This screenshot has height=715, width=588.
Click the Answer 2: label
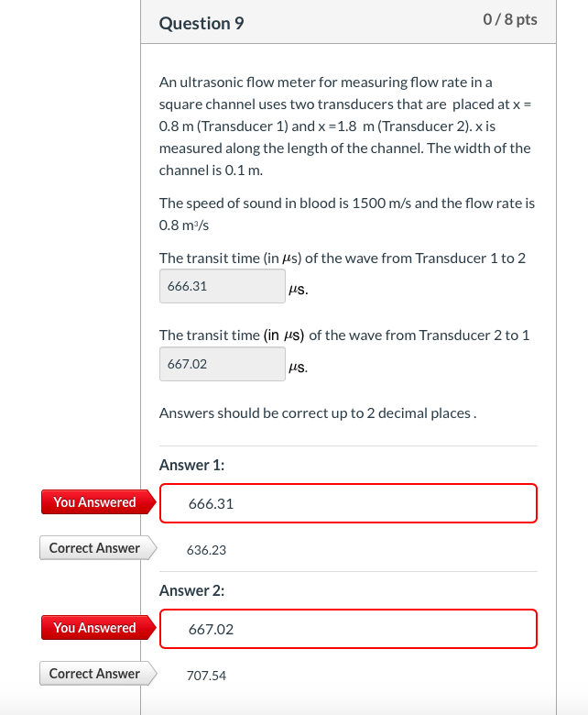[191, 590]
